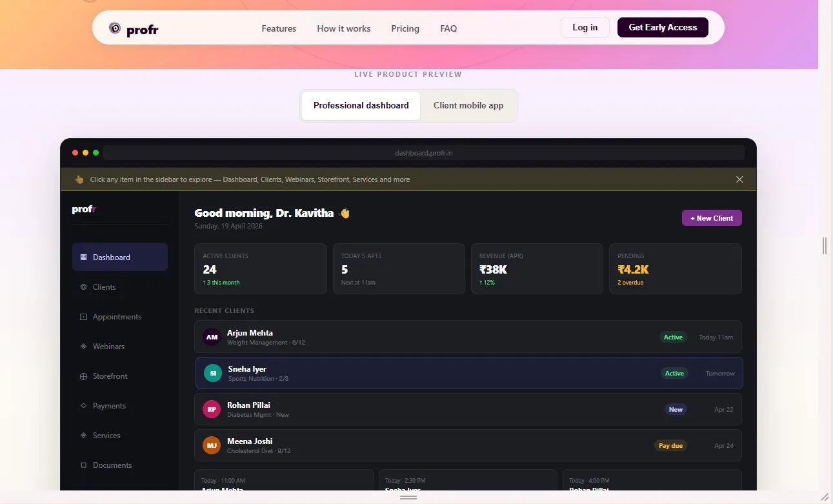Viewport: 833px width, 504px height.
Task: Click Pay due badge on Meena Joshi
Action: (670, 445)
